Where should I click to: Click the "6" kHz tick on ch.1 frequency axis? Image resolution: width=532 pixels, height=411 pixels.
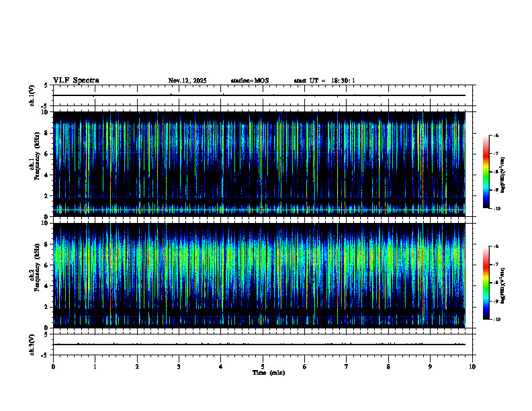coord(47,154)
